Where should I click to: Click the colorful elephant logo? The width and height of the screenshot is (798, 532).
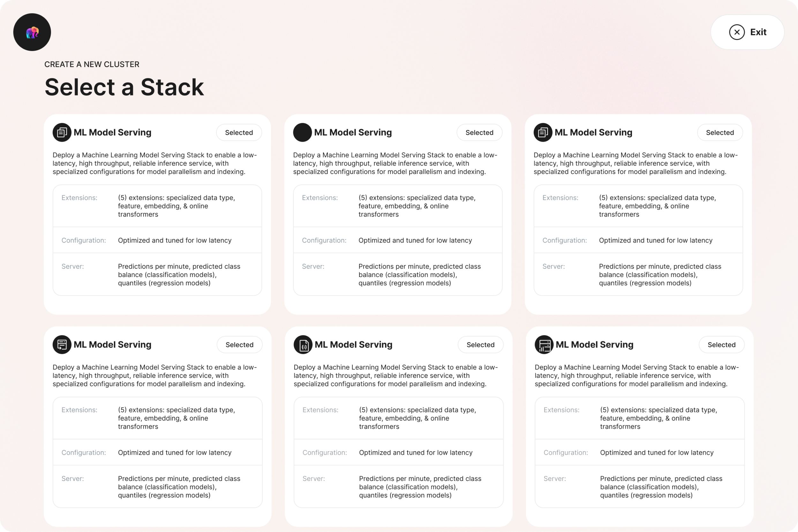coord(32,32)
